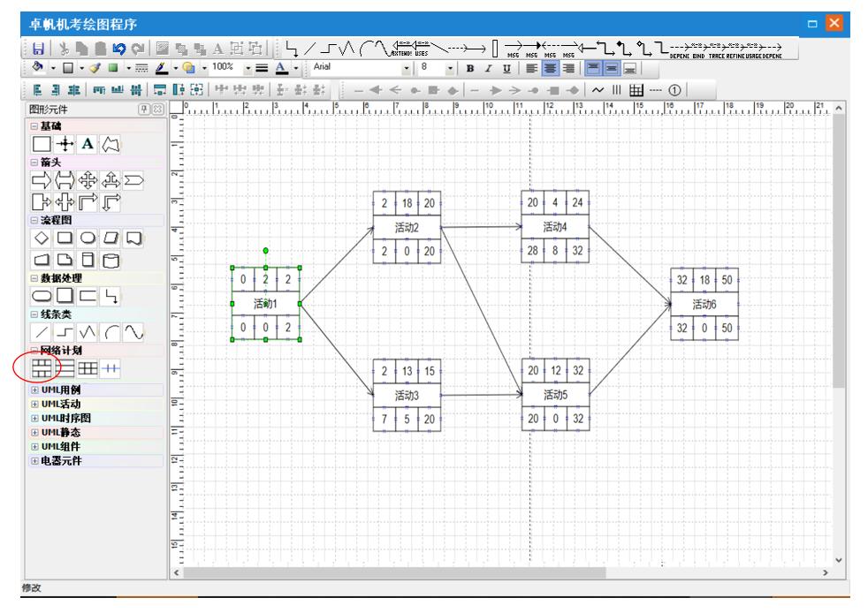Select the time scale element in 网络计划
Viewport: 868px width, 613px height.
tap(110, 368)
